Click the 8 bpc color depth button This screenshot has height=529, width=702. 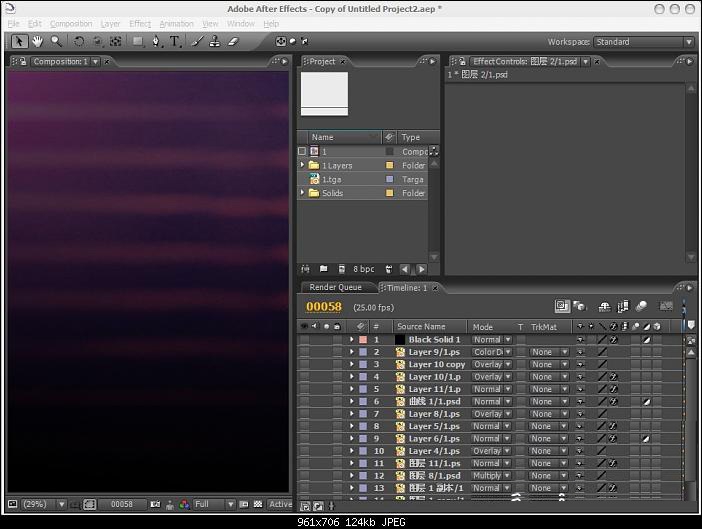(x=363, y=269)
